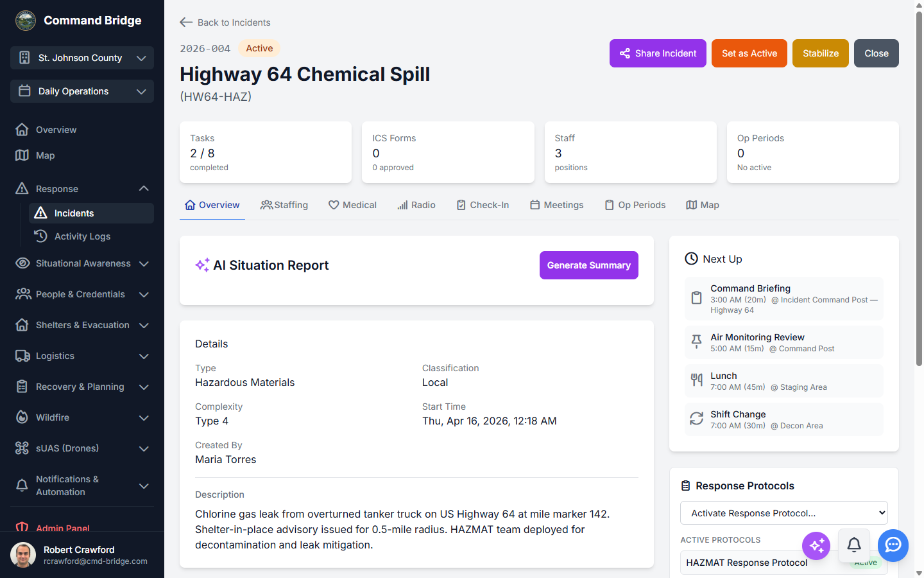The width and height of the screenshot is (924, 578).
Task: Collapse the Response section in the sidebar
Action: pos(144,188)
